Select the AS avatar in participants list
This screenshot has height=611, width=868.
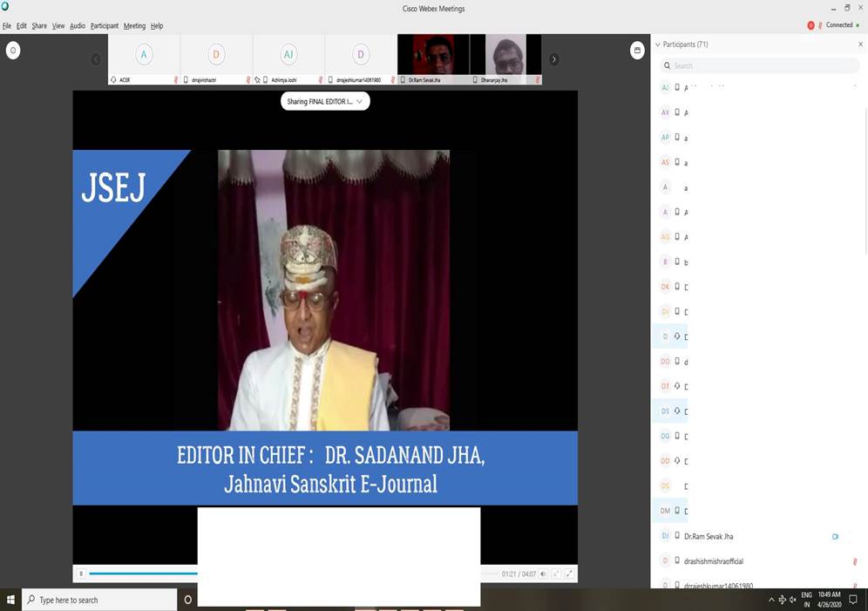[x=666, y=162]
